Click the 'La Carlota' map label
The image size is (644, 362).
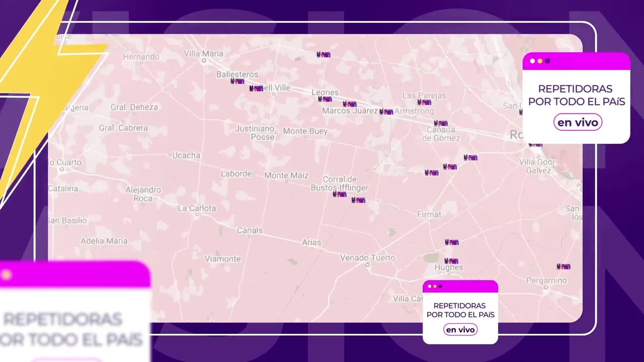tap(197, 208)
